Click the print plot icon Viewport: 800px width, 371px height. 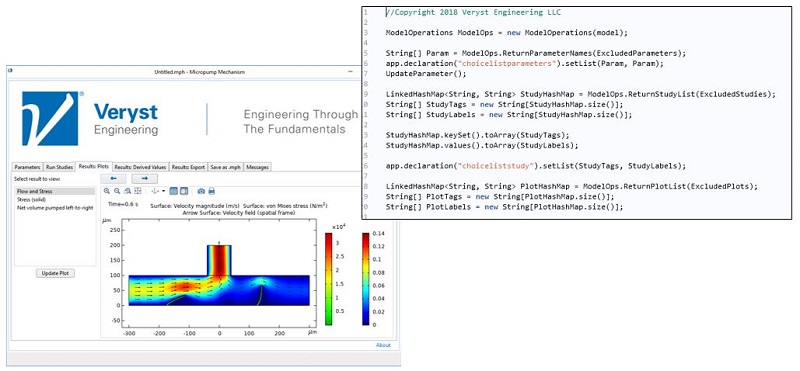point(211,191)
